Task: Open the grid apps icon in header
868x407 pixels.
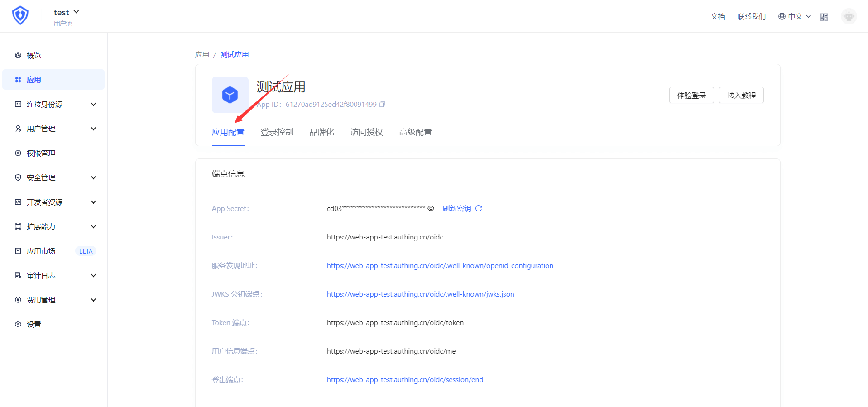Action: point(824,17)
